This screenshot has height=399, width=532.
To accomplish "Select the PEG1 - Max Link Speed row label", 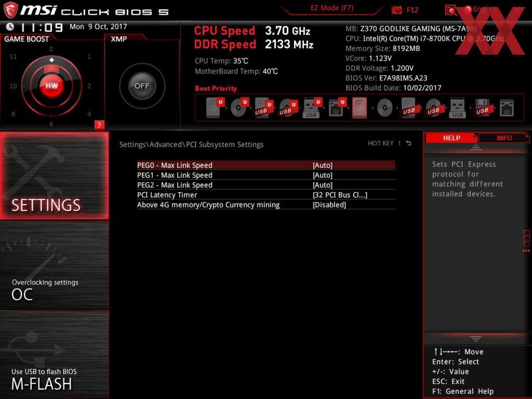I will pos(175,175).
